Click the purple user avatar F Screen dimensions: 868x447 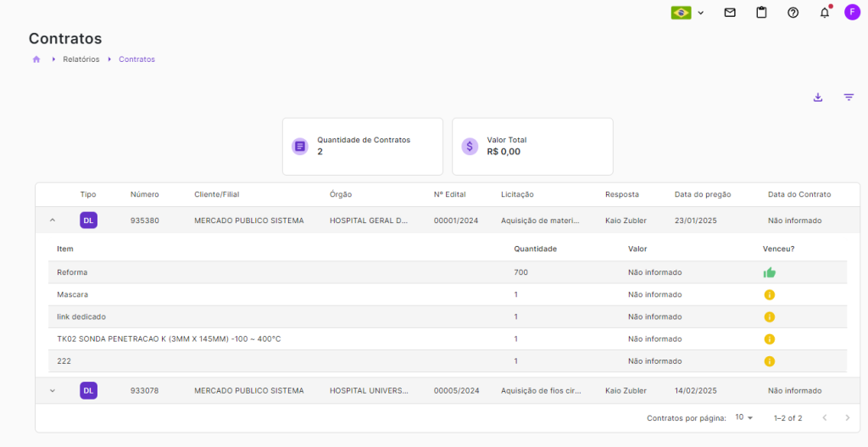click(852, 13)
